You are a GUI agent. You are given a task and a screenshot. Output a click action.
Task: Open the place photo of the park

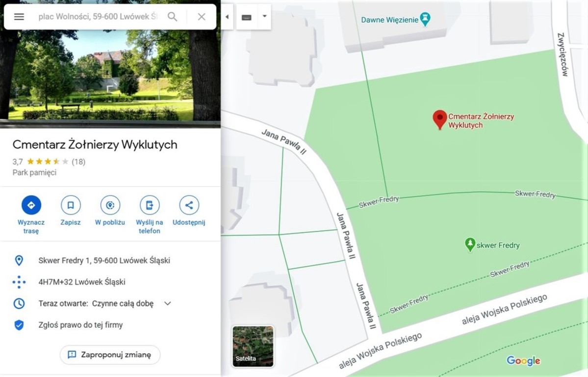pos(110,64)
